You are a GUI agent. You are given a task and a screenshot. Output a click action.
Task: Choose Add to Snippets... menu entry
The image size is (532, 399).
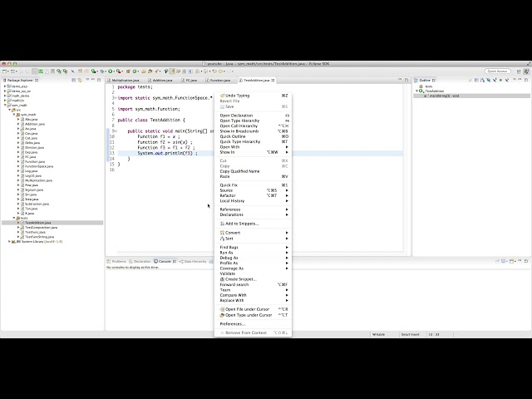click(x=253, y=224)
